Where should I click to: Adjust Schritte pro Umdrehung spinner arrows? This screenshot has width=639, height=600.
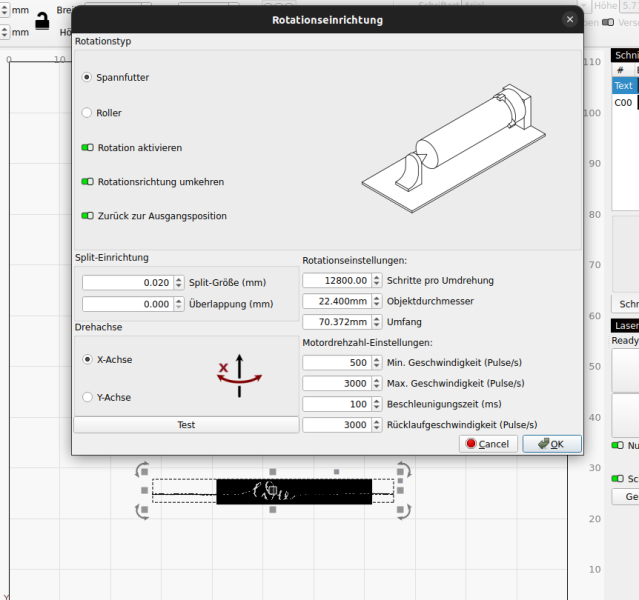[377, 280]
